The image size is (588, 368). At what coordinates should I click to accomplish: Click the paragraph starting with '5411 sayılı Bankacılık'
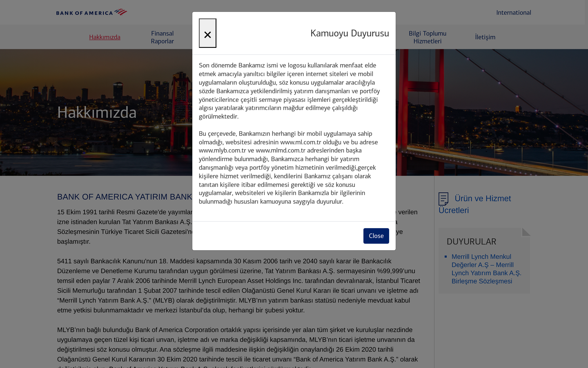(x=238, y=286)
